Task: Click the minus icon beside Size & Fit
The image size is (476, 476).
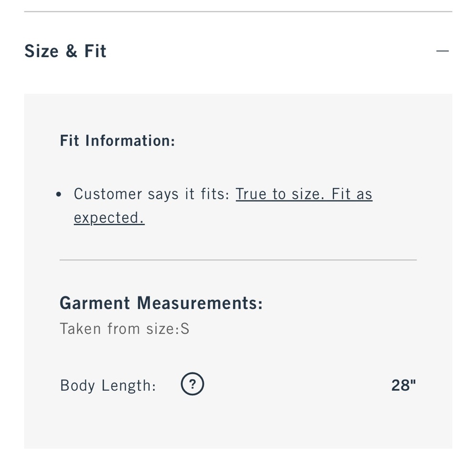Action: [442, 51]
